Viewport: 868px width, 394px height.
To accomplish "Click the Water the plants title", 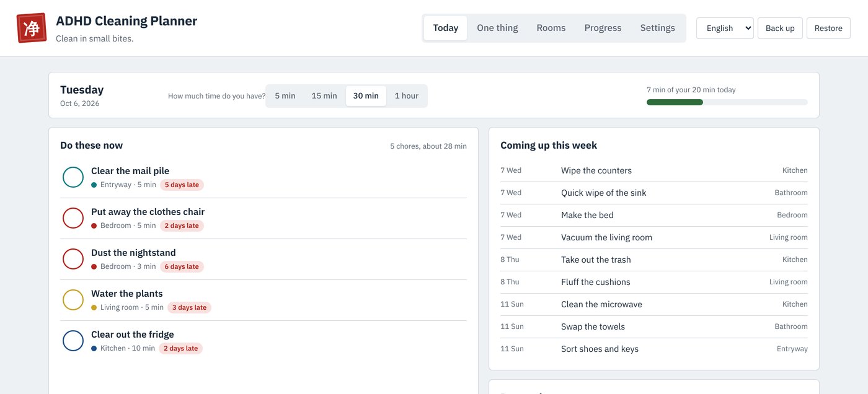I will (x=127, y=294).
